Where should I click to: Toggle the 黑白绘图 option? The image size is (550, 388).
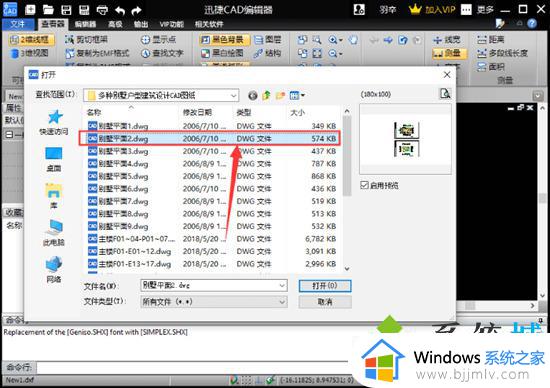pyautogui.click(x=222, y=53)
